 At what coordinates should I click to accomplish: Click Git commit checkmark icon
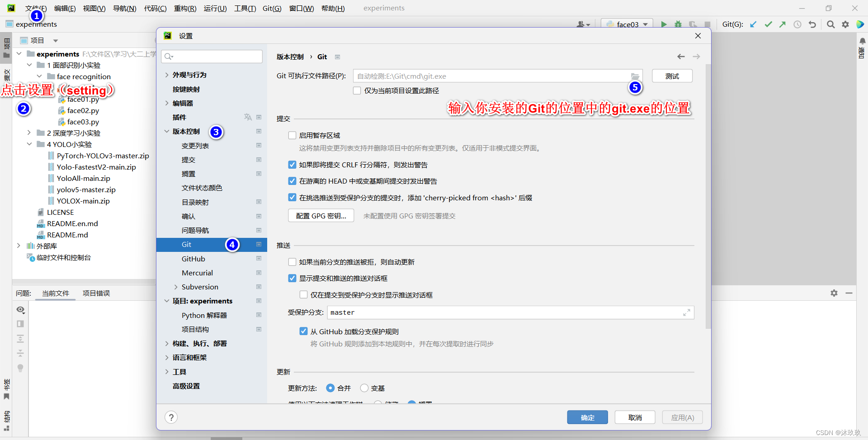click(x=768, y=24)
